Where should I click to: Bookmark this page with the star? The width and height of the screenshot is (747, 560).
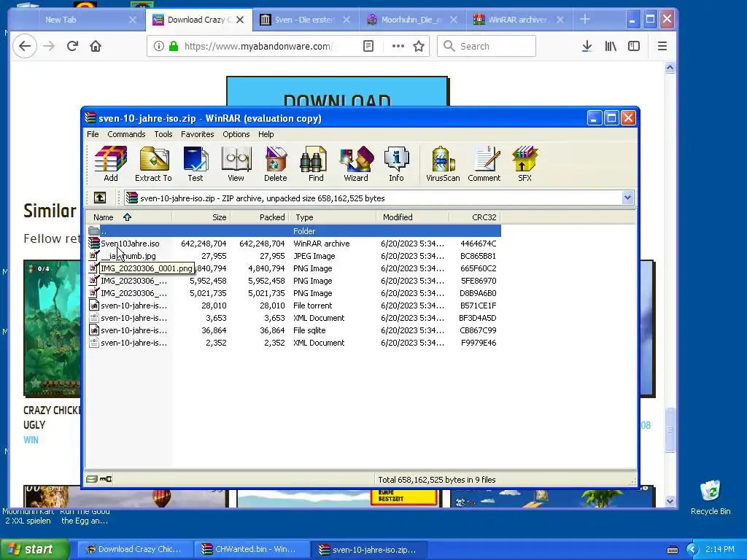pos(419,46)
